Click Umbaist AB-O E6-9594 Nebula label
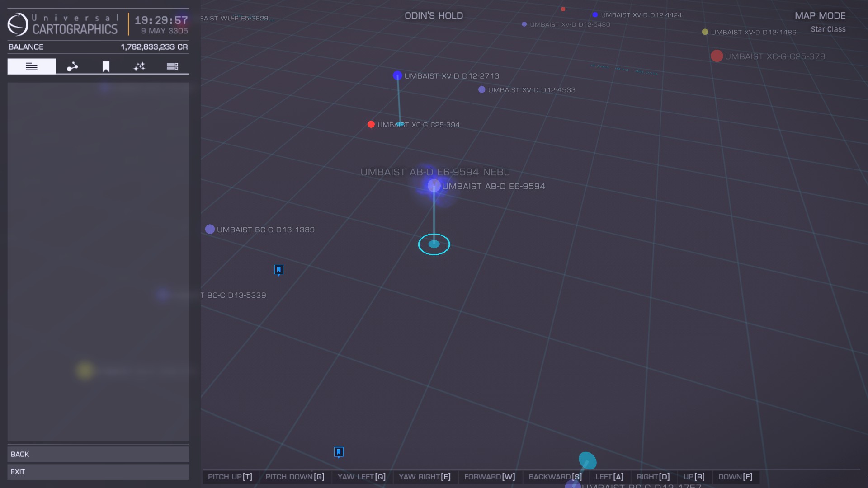The image size is (868, 488). [435, 172]
